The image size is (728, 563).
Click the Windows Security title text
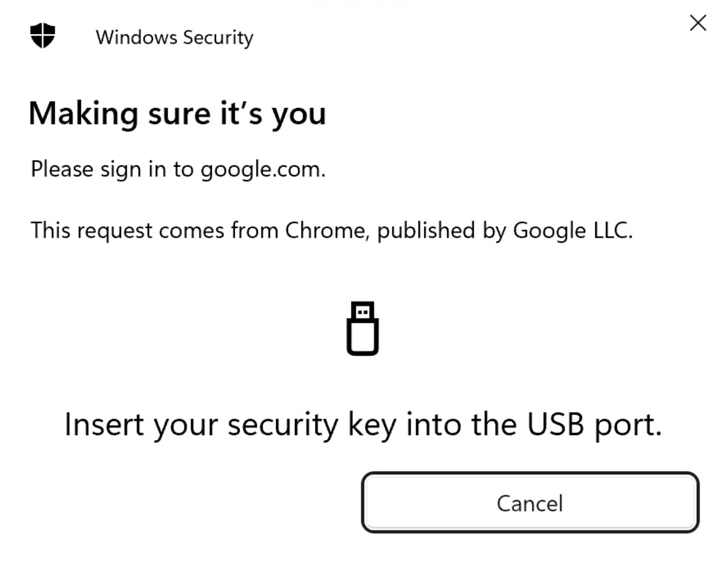tap(174, 38)
